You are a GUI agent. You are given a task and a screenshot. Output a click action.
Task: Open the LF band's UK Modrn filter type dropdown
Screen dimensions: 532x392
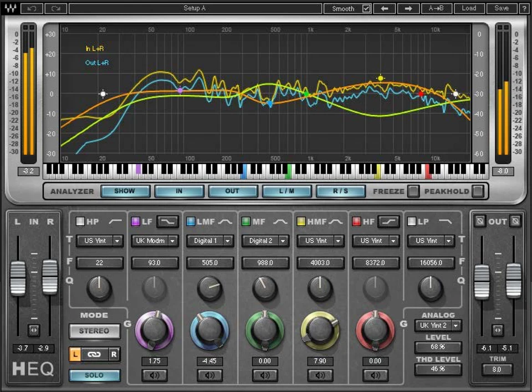click(155, 241)
